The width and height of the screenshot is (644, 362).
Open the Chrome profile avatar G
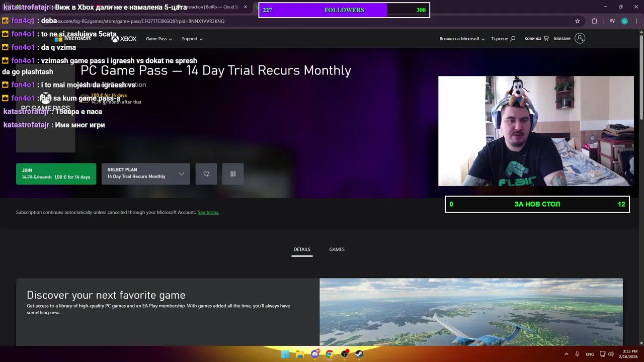click(x=624, y=21)
